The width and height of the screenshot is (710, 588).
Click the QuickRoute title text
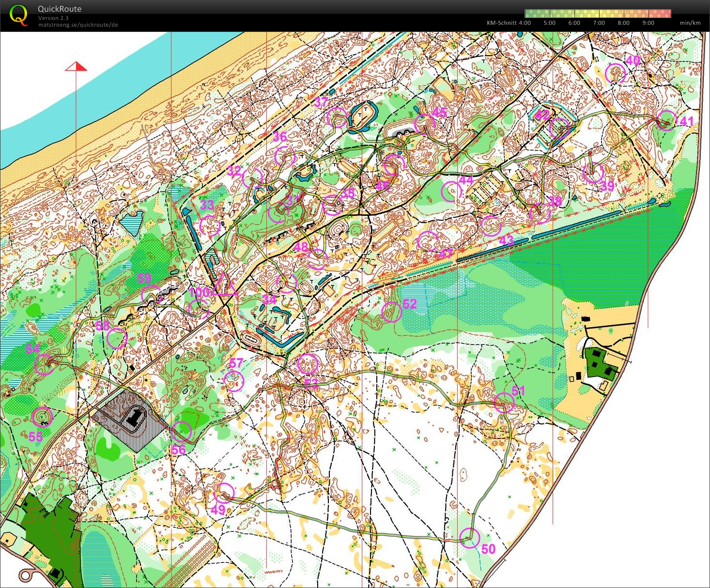click(x=60, y=9)
